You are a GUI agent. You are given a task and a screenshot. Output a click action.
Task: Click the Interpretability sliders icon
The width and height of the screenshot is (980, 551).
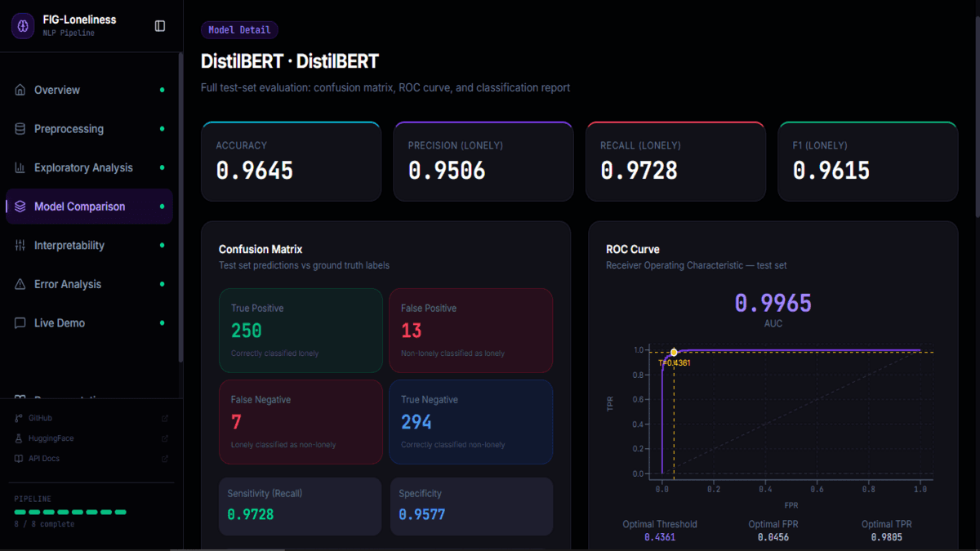[x=20, y=245]
